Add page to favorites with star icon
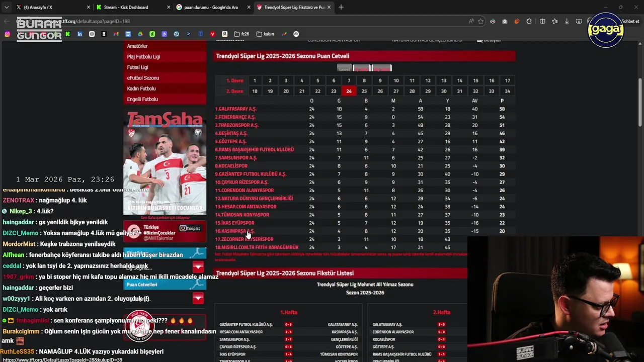 [x=481, y=21]
